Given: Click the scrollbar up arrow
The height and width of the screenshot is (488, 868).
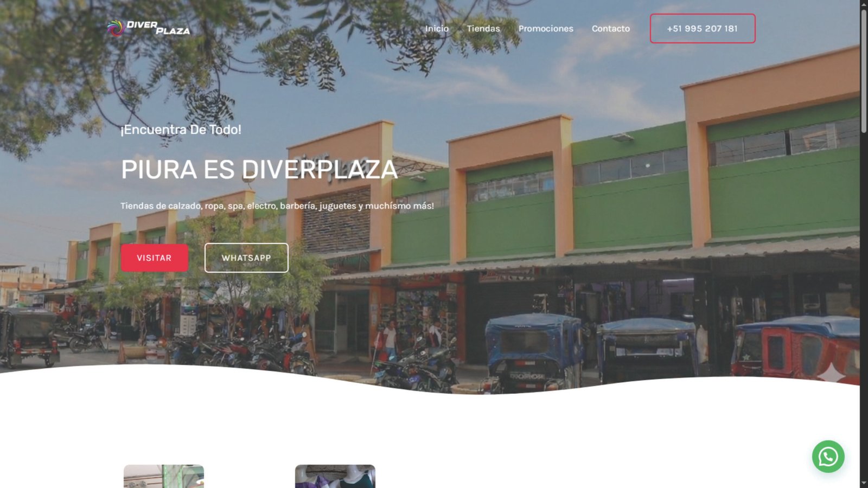Looking at the screenshot, I should click(864, 4).
